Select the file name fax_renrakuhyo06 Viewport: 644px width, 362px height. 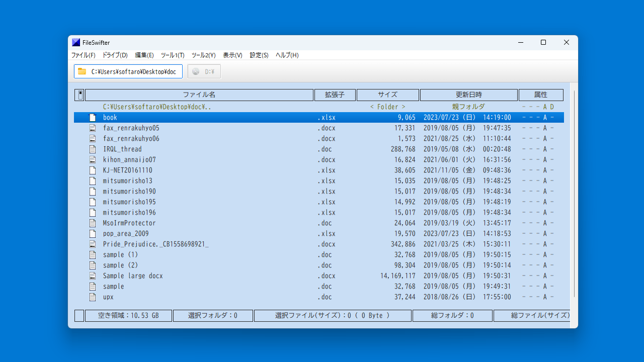(x=131, y=138)
